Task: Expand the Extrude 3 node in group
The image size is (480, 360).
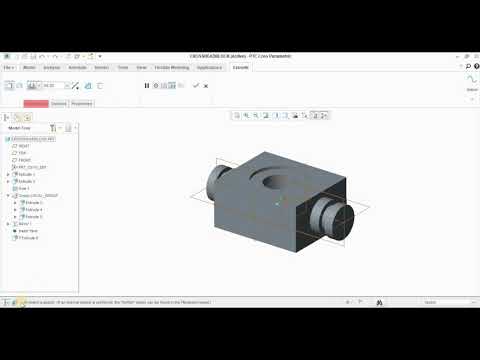Action: (15, 203)
